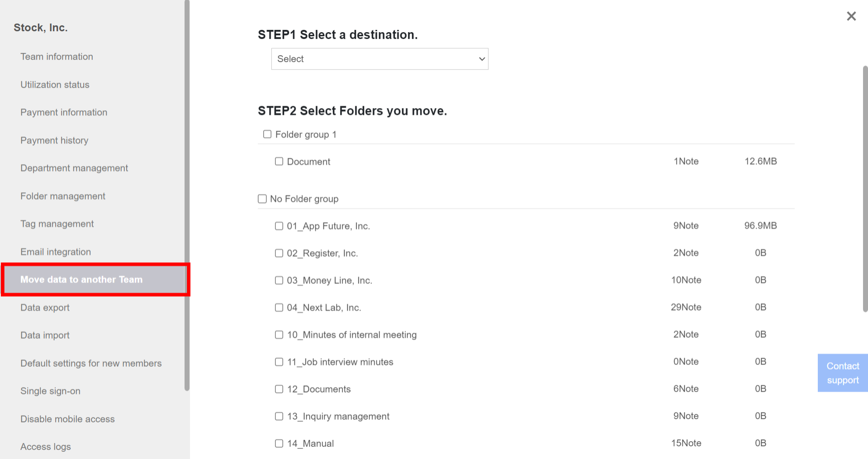Image resolution: width=868 pixels, height=459 pixels.
Task: Select the No Folder group checkbox
Action: click(x=262, y=199)
